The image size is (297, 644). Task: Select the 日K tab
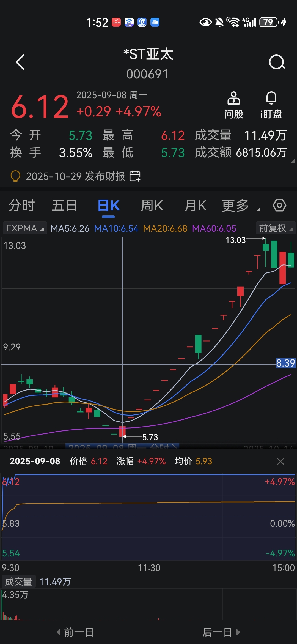pos(109,205)
